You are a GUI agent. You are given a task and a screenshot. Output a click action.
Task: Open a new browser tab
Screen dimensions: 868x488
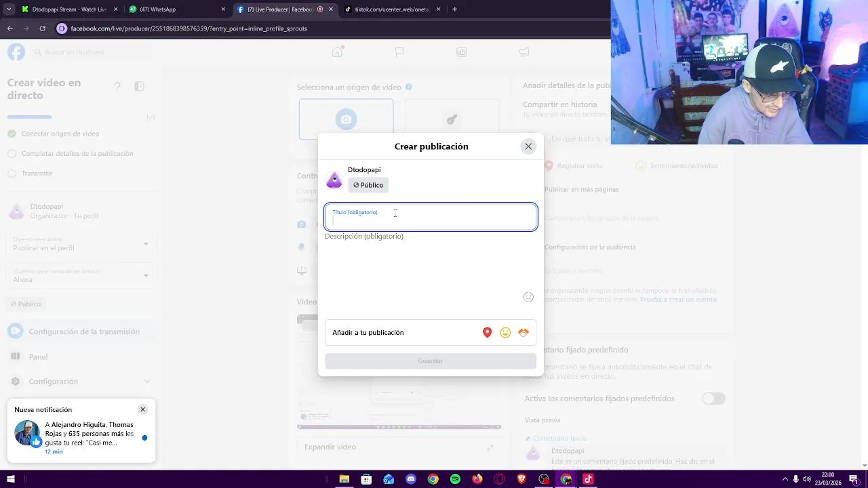coord(454,9)
